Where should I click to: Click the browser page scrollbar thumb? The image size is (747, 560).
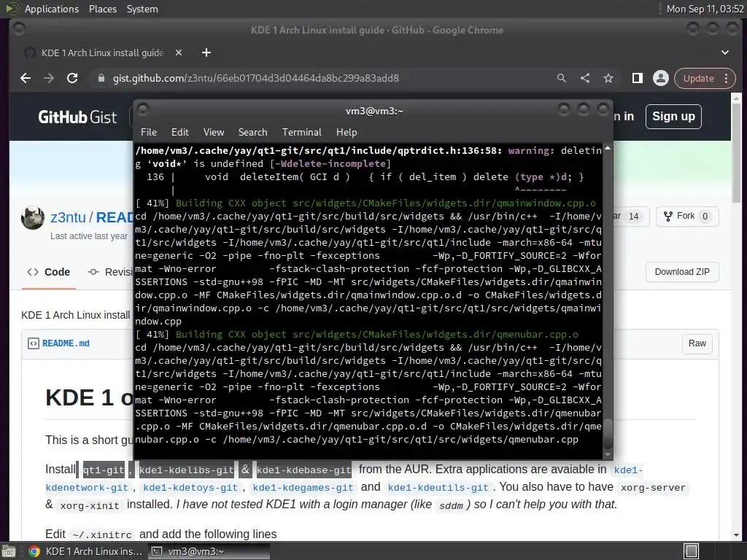pos(736,152)
